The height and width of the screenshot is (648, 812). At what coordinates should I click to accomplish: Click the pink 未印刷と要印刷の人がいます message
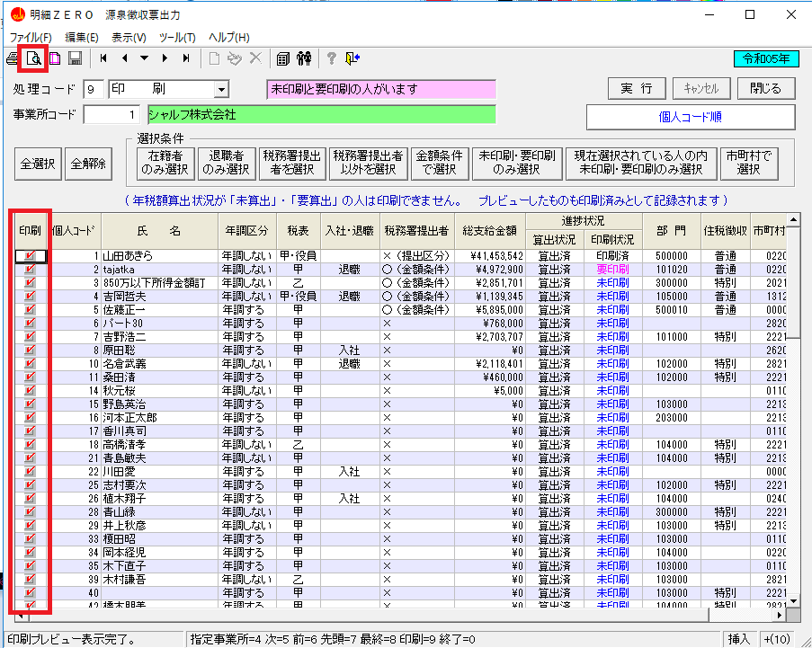point(381,89)
